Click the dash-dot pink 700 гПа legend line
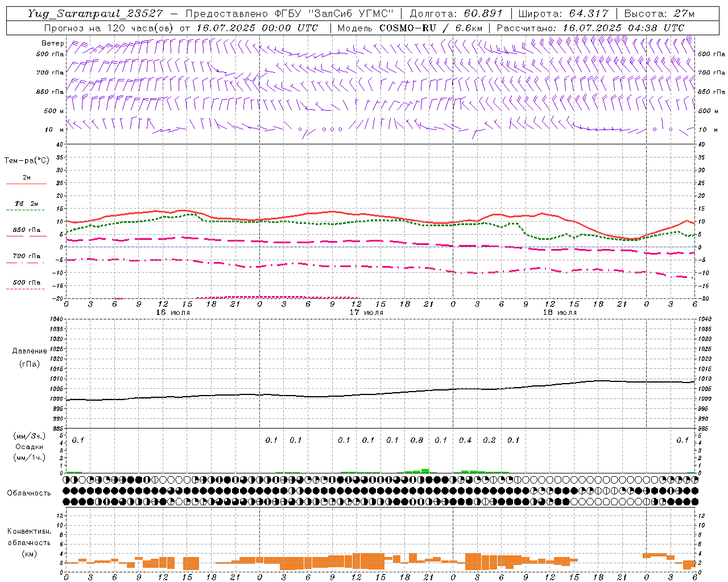The height and width of the screenshot is (582, 728). pyautogui.click(x=25, y=263)
